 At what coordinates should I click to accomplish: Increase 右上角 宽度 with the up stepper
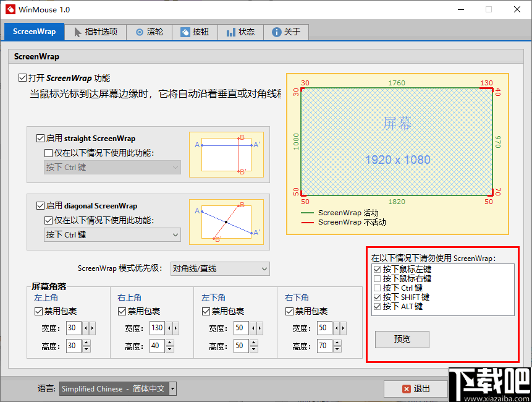coord(175,328)
